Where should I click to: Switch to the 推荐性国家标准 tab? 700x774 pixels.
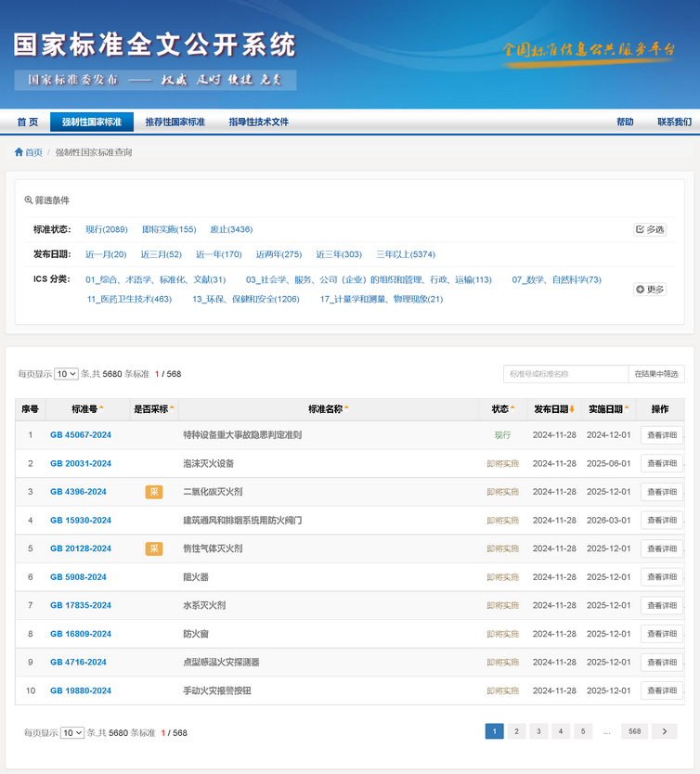click(x=175, y=122)
